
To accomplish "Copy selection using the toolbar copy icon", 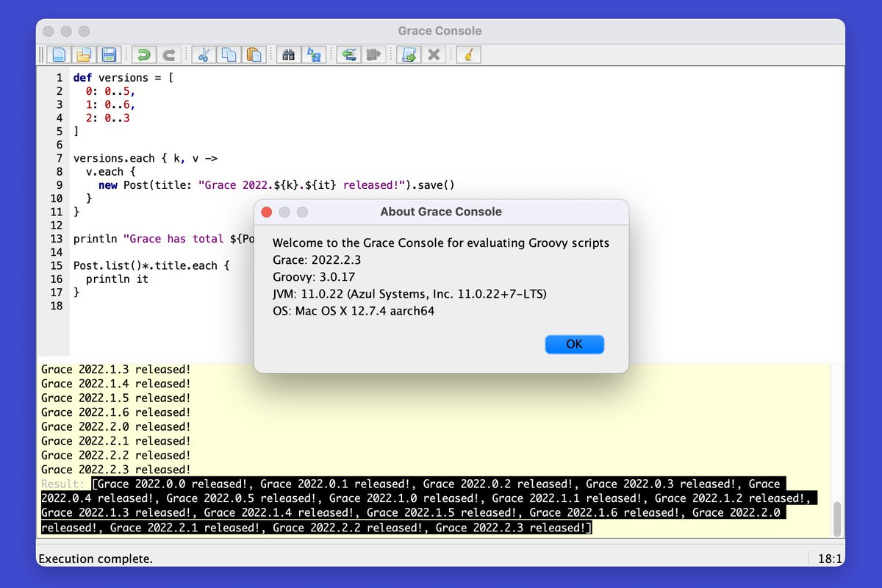I will [x=229, y=54].
